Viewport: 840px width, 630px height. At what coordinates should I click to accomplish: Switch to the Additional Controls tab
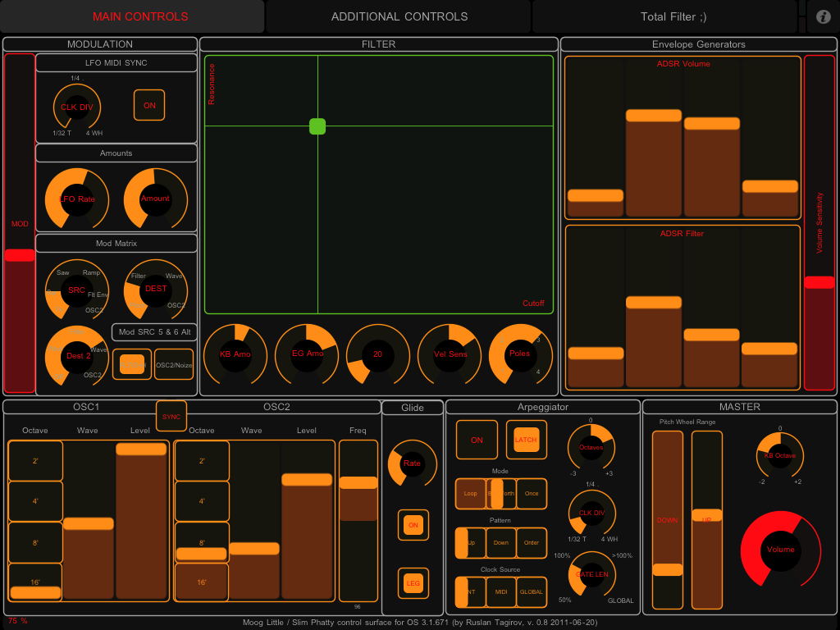(399, 16)
